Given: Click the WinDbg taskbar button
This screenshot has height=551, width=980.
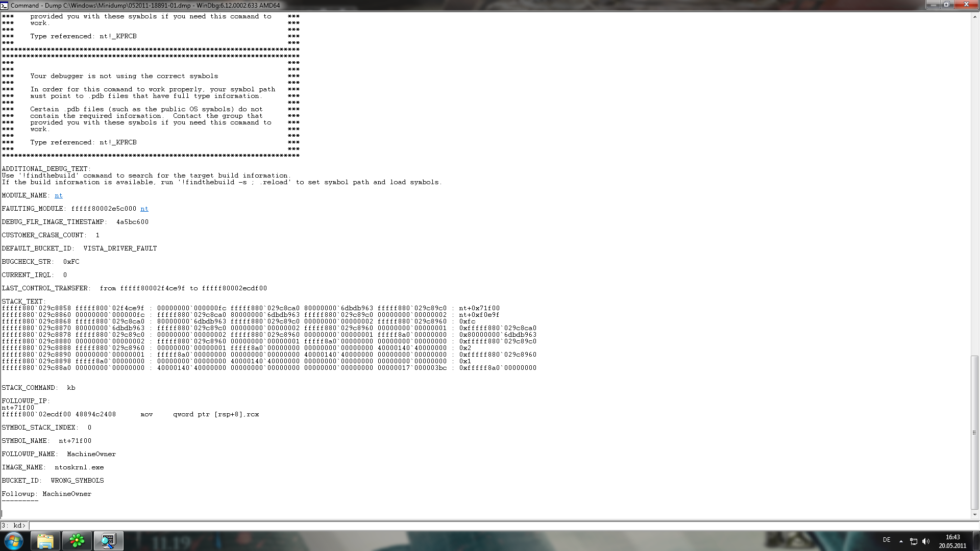Looking at the screenshot, I should tap(108, 541).
